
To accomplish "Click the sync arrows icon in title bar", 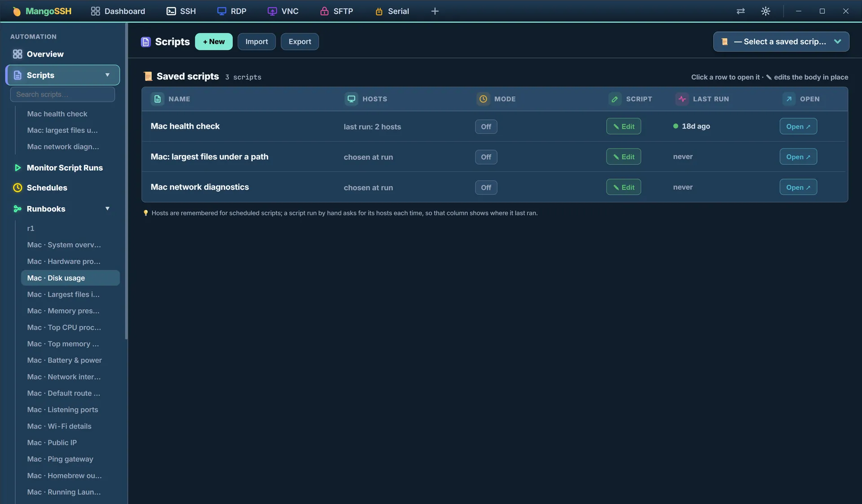I will point(741,11).
